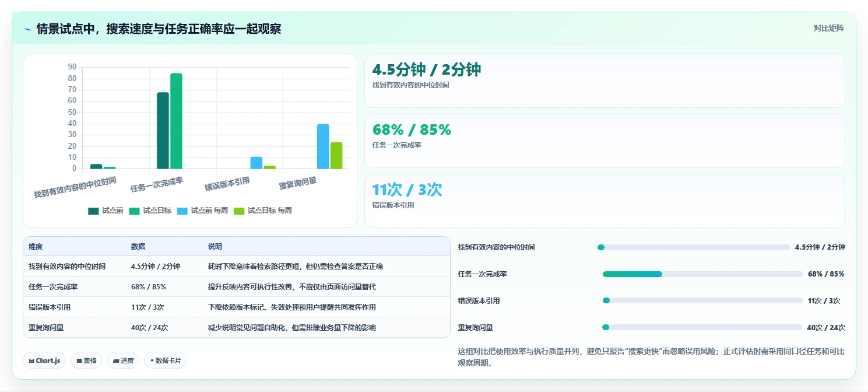Click the icon in the 表格 tag
868x392 pixels.
tap(79, 360)
